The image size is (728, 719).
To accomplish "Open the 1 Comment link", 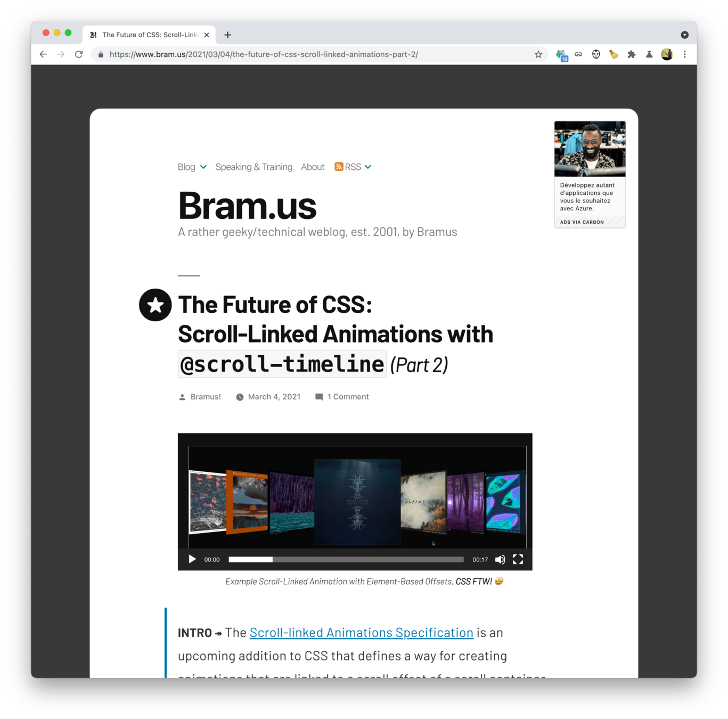I will point(348,397).
